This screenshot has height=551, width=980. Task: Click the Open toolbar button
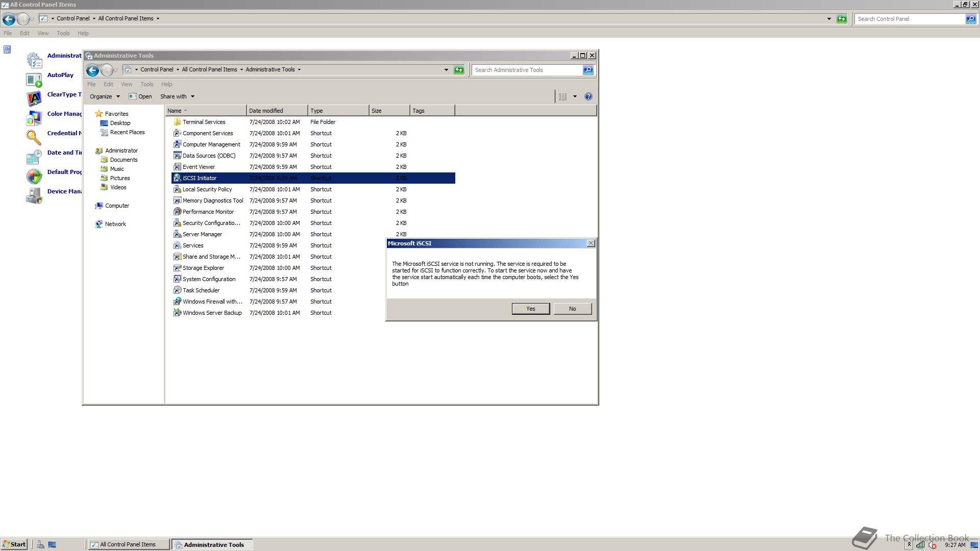(140, 96)
